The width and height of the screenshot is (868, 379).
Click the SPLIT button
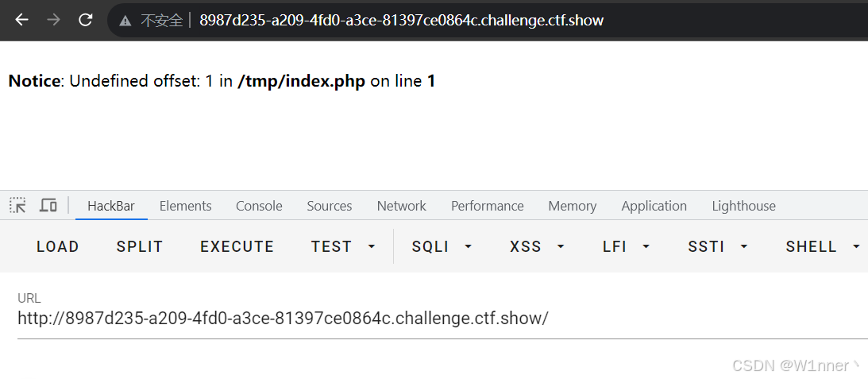tap(140, 246)
